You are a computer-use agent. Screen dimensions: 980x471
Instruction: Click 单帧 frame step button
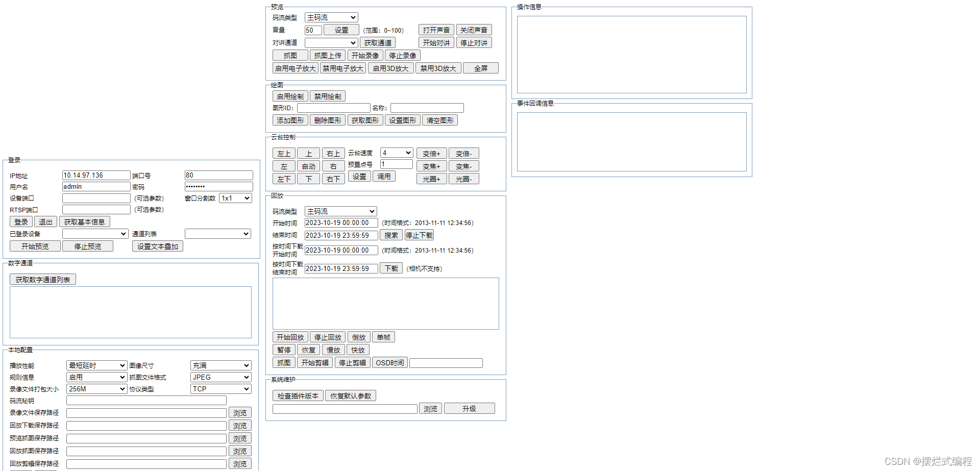(383, 337)
